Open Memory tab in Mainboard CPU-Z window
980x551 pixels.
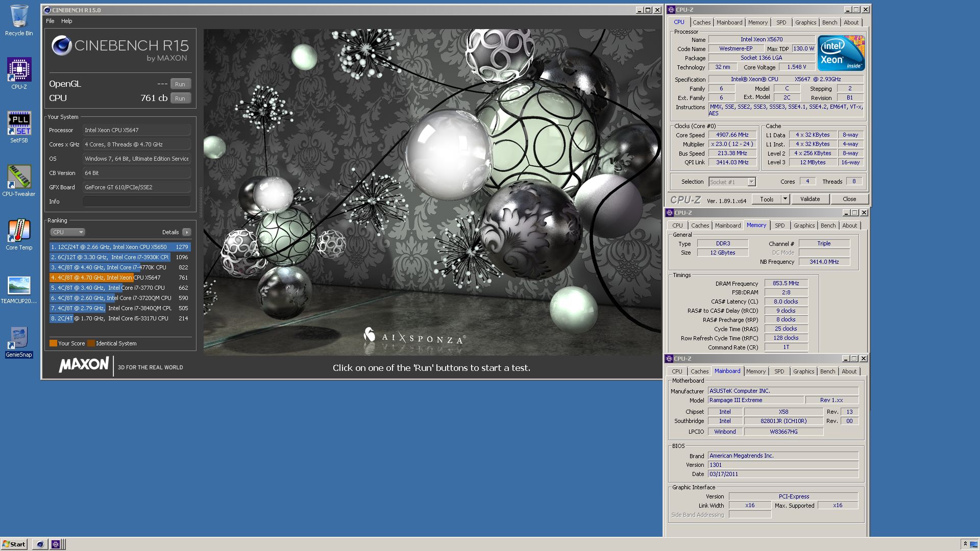click(755, 371)
